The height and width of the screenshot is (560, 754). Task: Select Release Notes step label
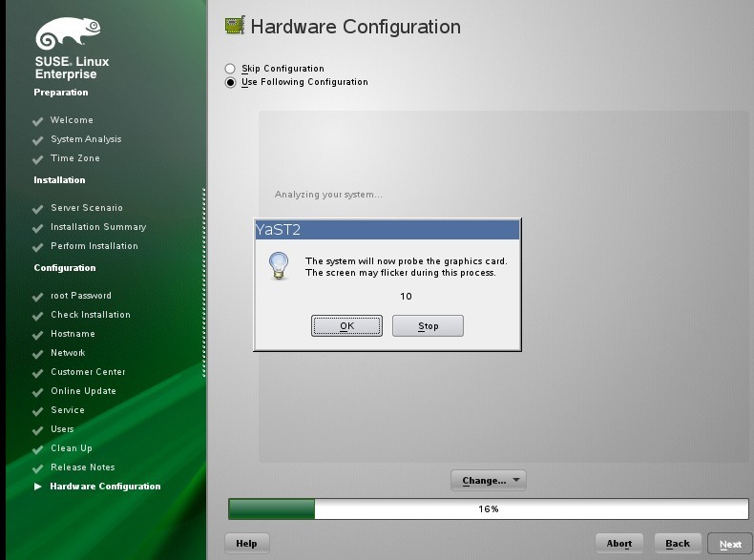pyautogui.click(x=83, y=467)
